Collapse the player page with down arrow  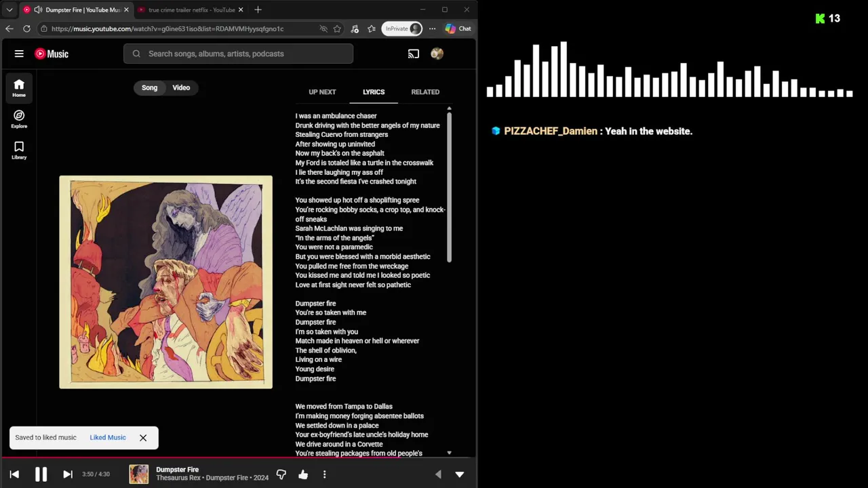(460, 474)
